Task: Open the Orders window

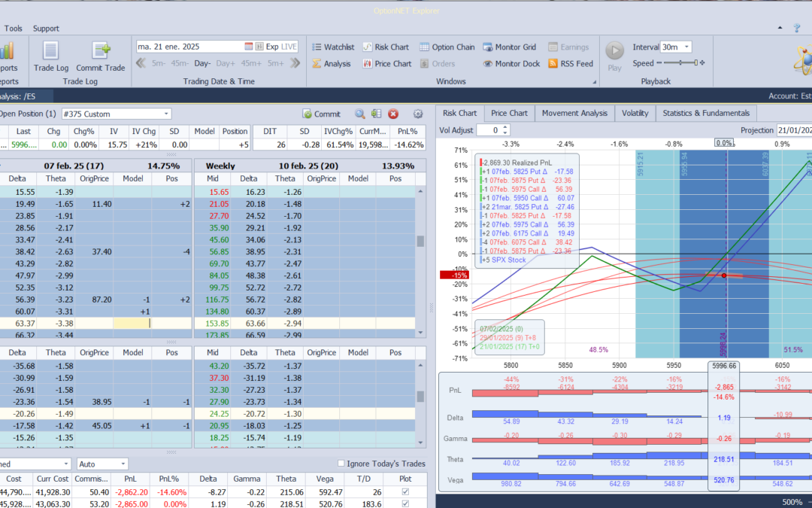Action: [x=437, y=64]
